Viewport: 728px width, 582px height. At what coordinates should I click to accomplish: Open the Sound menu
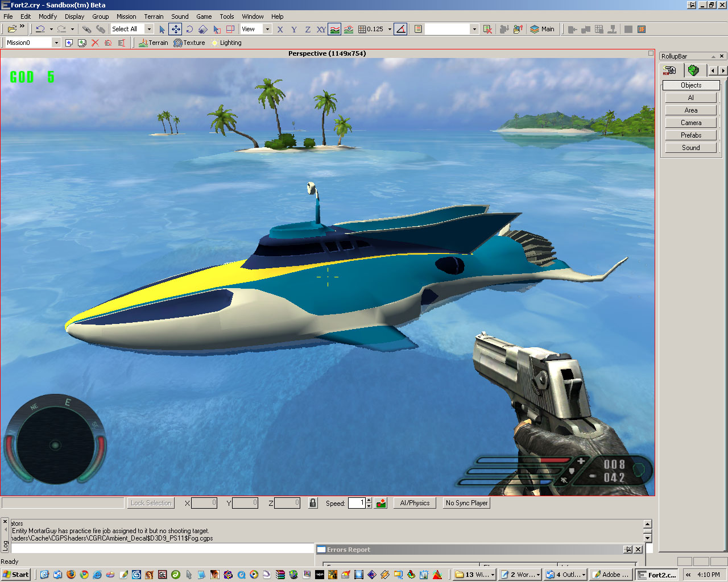click(x=180, y=16)
